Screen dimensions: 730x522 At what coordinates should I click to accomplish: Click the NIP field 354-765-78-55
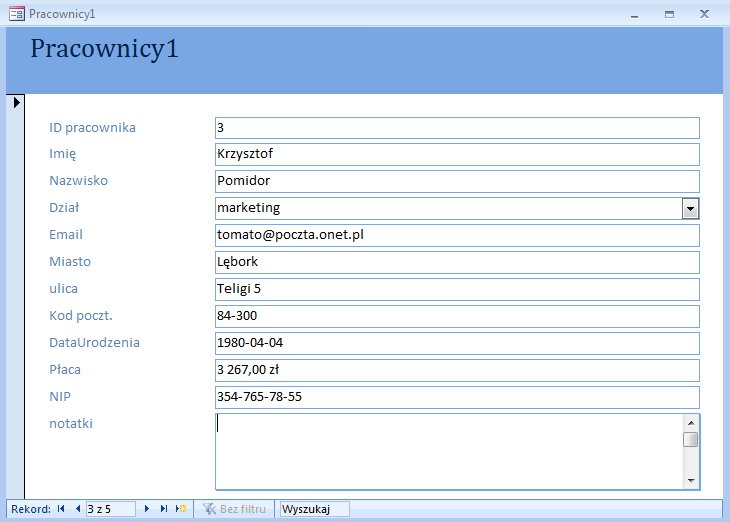click(x=457, y=397)
